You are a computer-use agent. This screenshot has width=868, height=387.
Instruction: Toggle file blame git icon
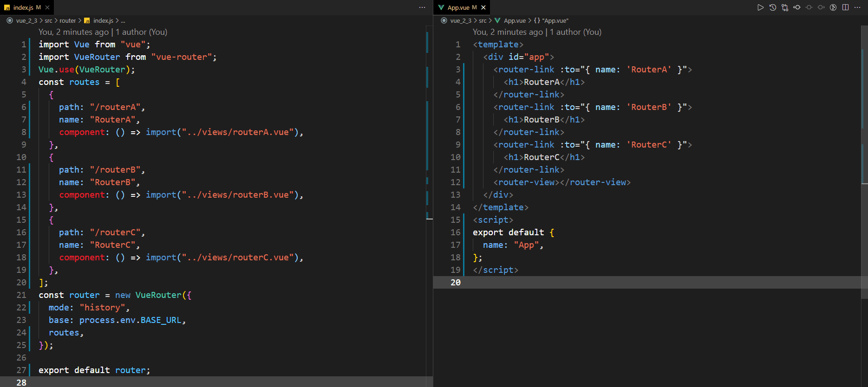click(x=833, y=7)
